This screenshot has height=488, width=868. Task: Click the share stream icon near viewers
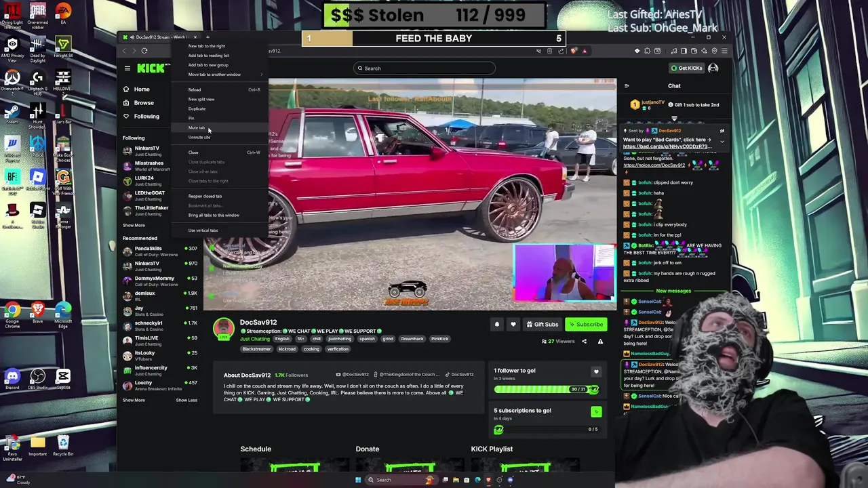coord(584,342)
